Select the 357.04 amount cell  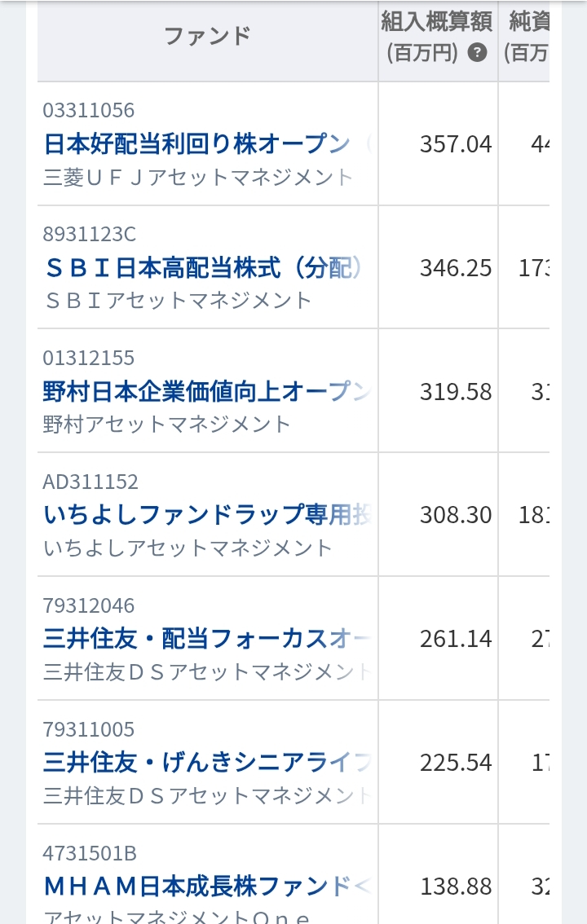(456, 144)
